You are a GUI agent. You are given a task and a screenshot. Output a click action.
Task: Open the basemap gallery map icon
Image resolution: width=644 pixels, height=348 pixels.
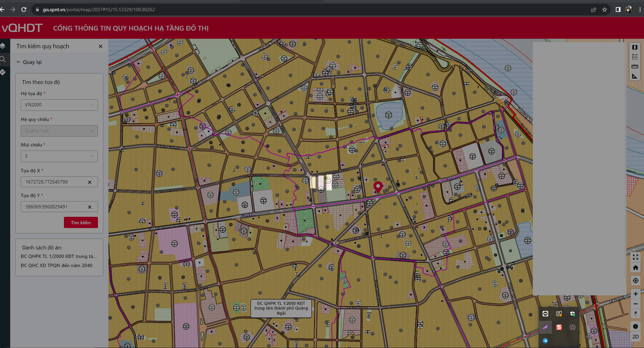point(635,47)
